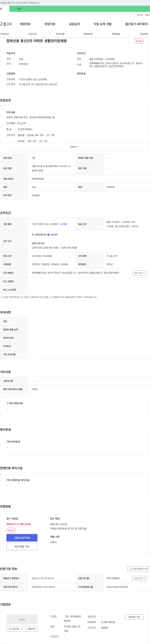The width and height of the screenshot is (150, 644).
Task: Click the 로그인 link
Action: point(140,15)
